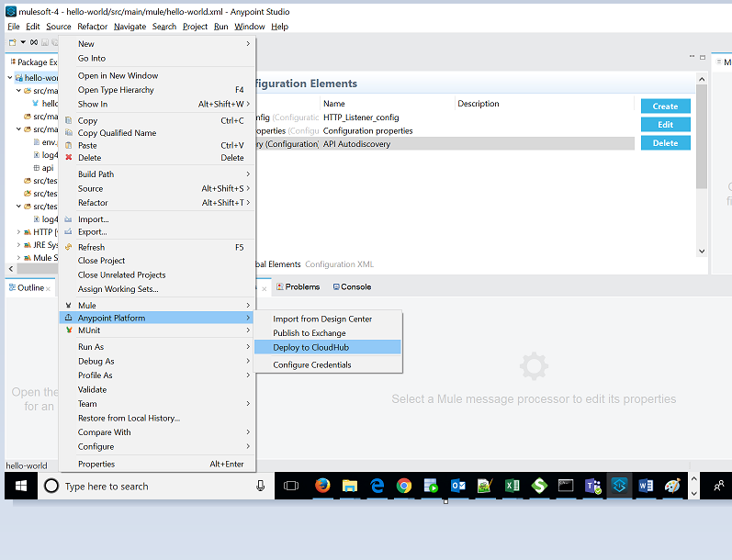Select Import from Design Center
The image size is (732, 560).
point(327,319)
